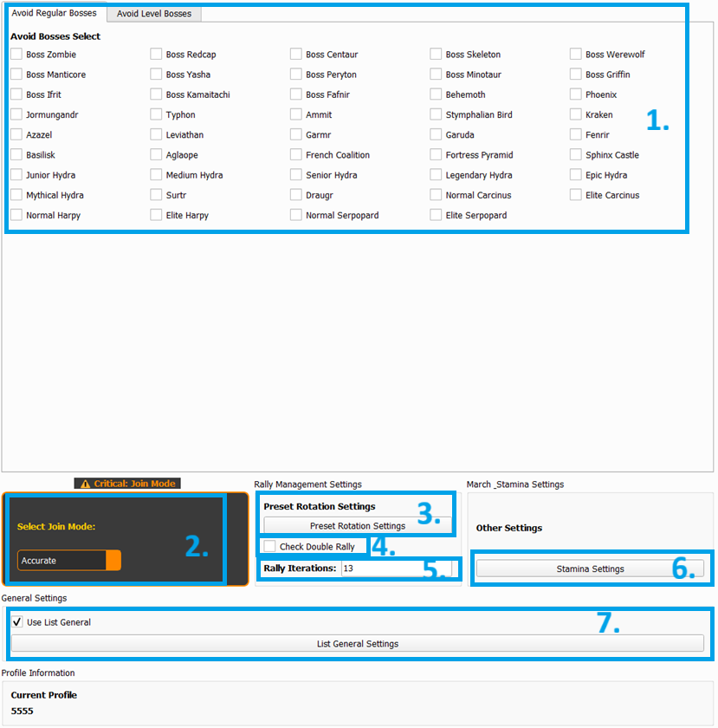Check the Phoenix checkbox
This screenshot has height=728, width=718.
(576, 94)
